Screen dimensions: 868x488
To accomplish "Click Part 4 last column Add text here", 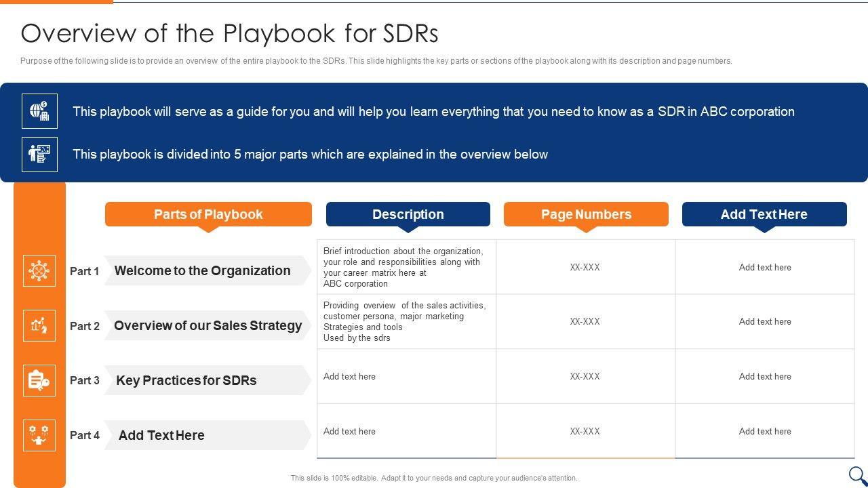I will pos(765,431).
